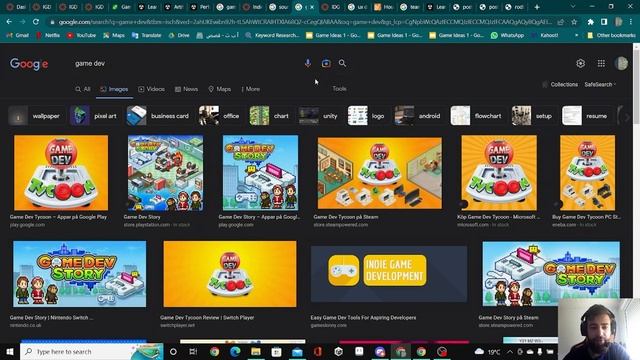Open the YouTube bookmark

tap(81, 36)
